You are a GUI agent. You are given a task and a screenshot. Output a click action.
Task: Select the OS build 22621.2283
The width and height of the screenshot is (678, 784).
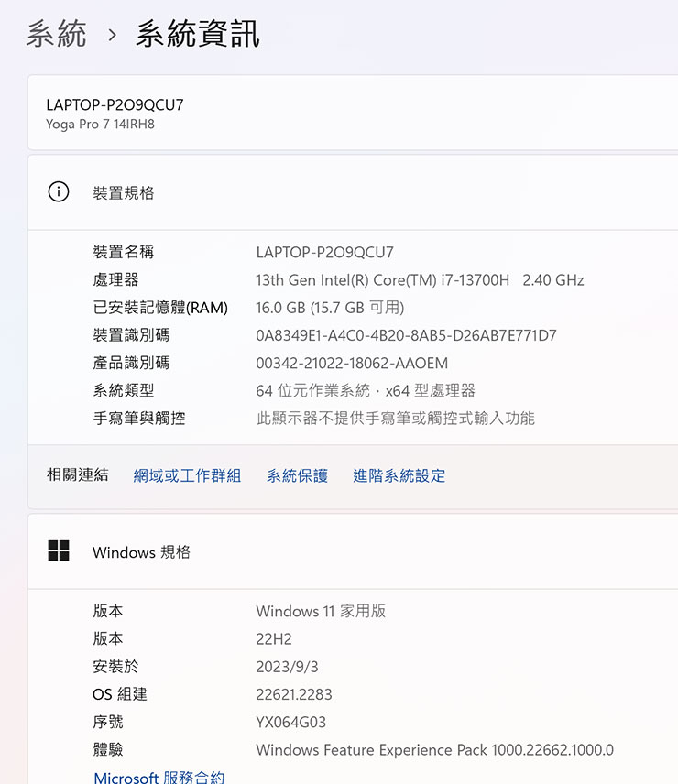pyautogui.click(x=294, y=694)
